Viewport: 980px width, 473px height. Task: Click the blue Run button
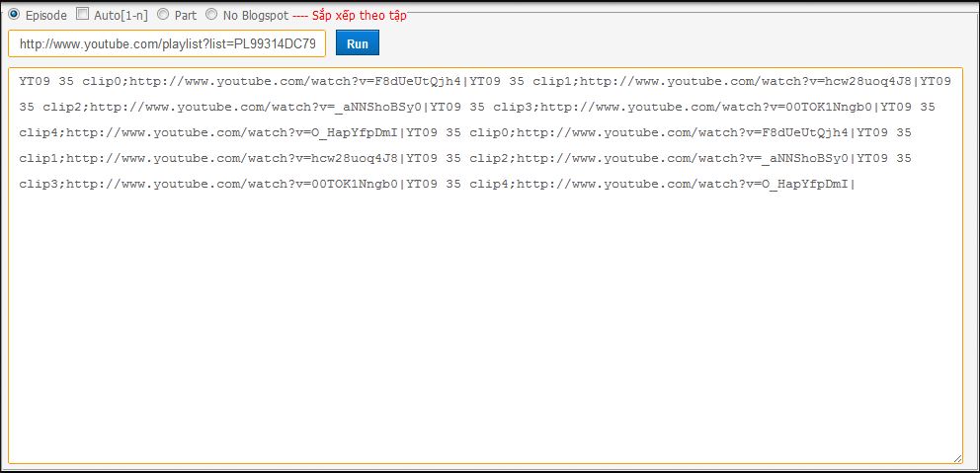[358, 43]
